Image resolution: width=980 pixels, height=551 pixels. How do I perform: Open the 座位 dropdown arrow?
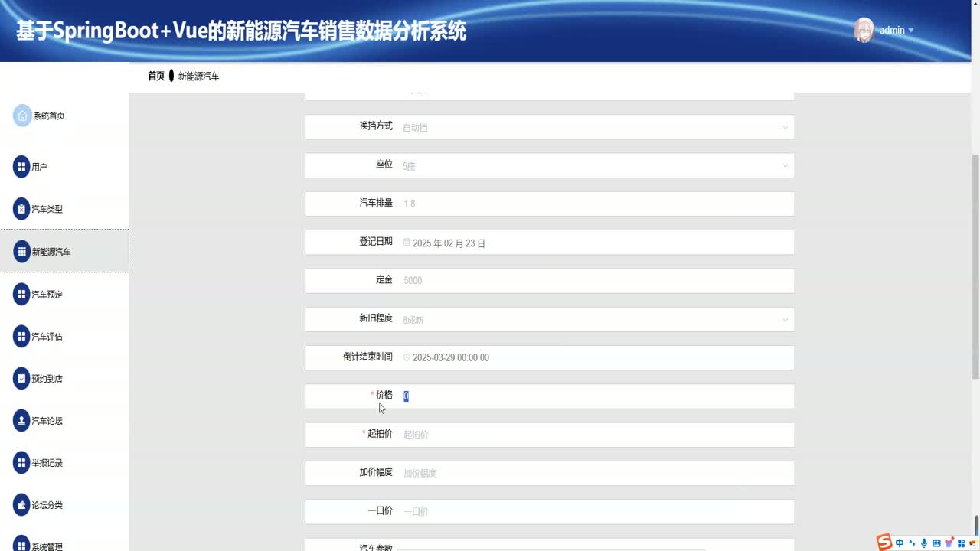[x=785, y=166]
